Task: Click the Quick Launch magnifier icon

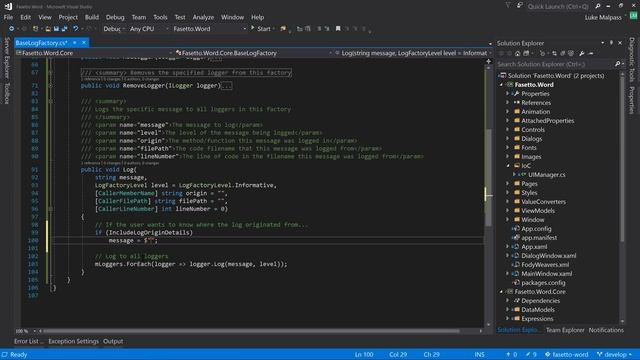Action: click(598, 6)
